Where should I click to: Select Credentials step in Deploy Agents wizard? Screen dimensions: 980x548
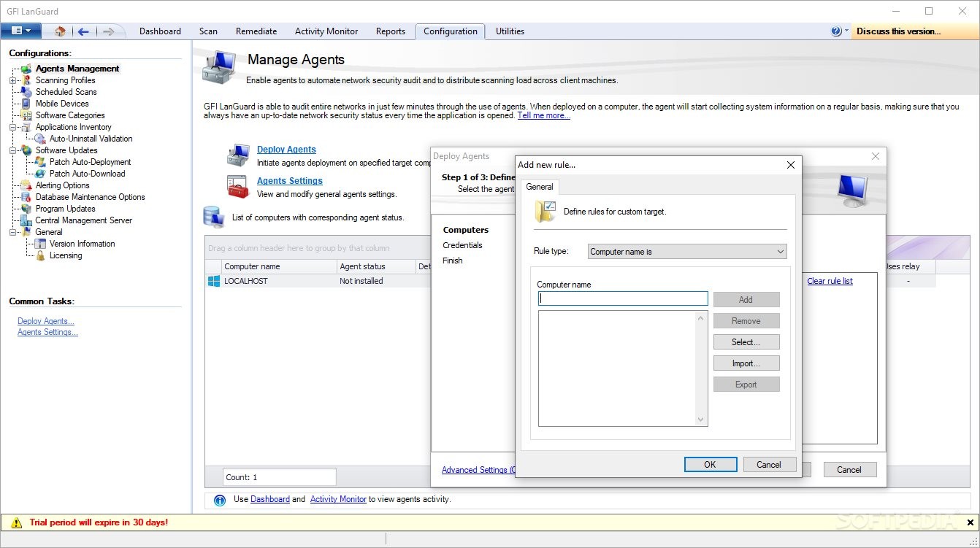[462, 245]
